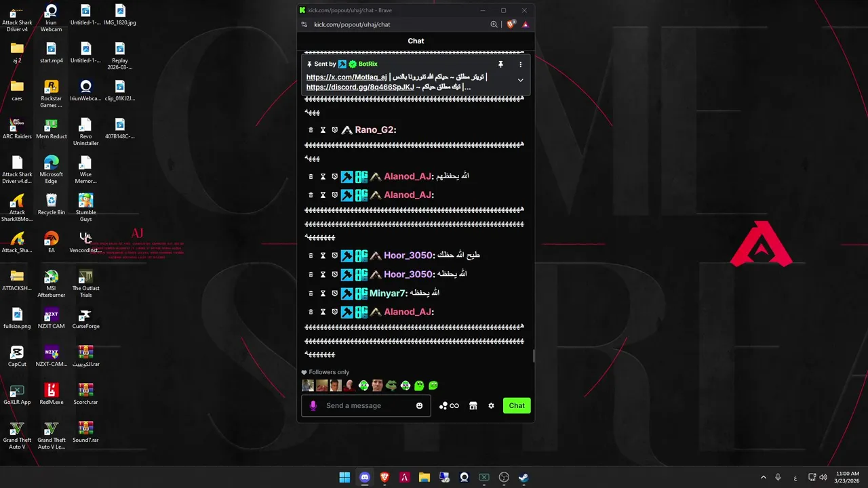Open the chat shop storefront icon

[473, 405]
